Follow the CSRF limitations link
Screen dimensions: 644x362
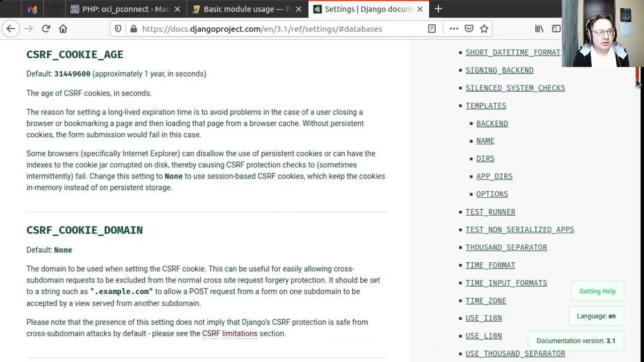coord(229,333)
